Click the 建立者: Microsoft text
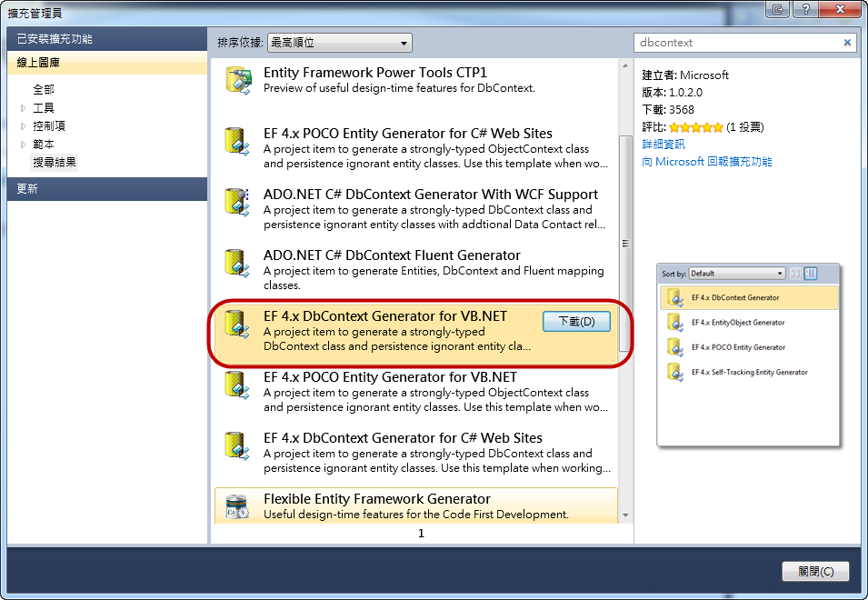 (x=685, y=75)
